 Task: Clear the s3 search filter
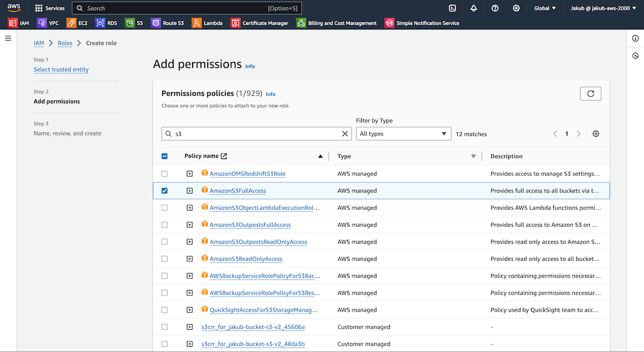pos(345,134)
